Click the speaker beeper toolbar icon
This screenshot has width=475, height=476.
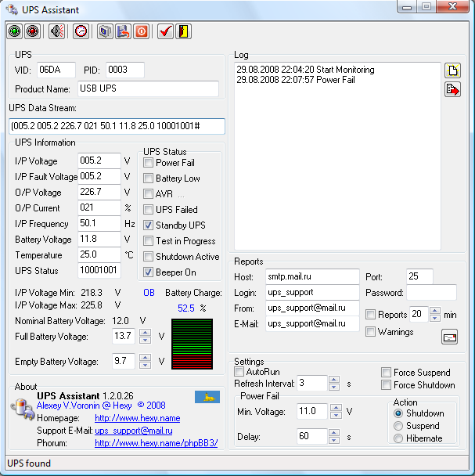click(57, 31)
